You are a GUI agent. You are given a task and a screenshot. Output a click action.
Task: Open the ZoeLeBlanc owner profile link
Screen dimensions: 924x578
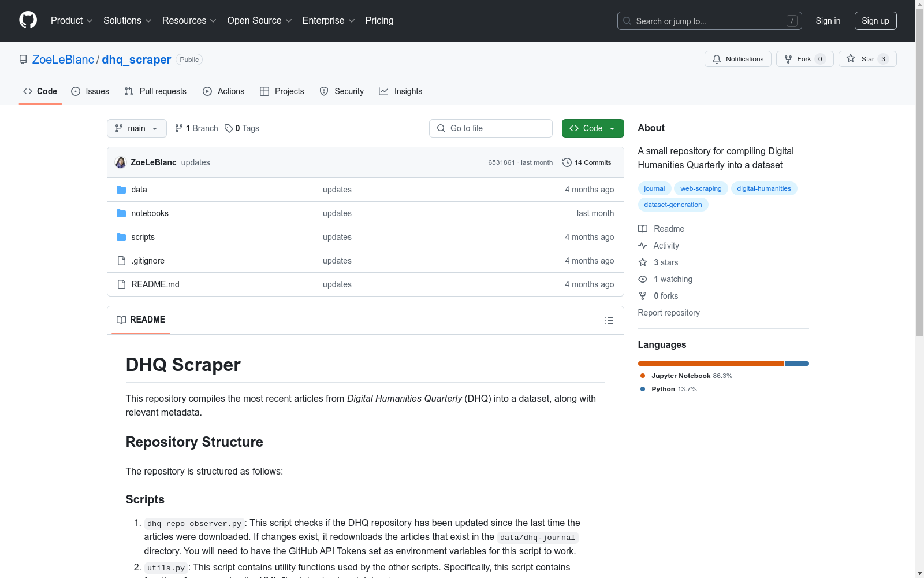click(63, 60)
